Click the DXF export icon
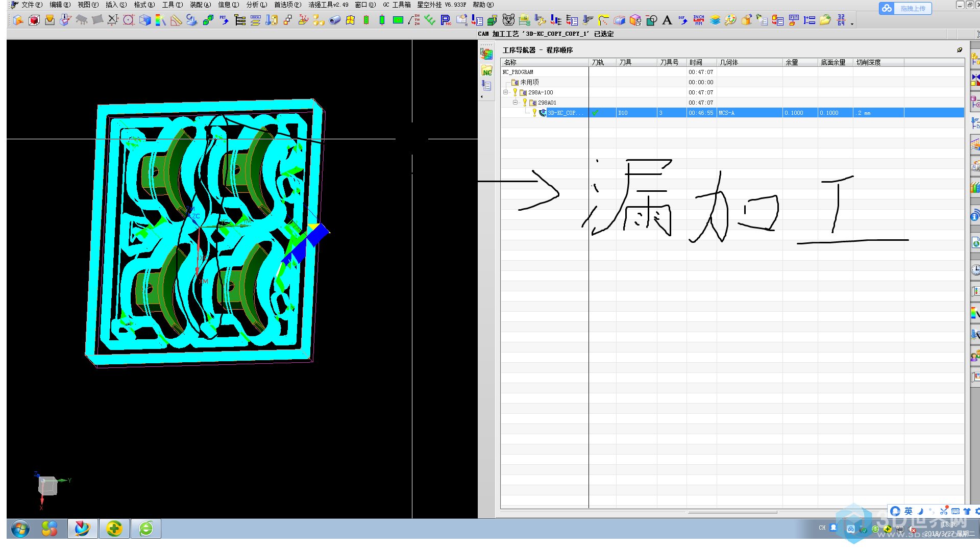This screenshot has height=551, width=980. (683, 20)
